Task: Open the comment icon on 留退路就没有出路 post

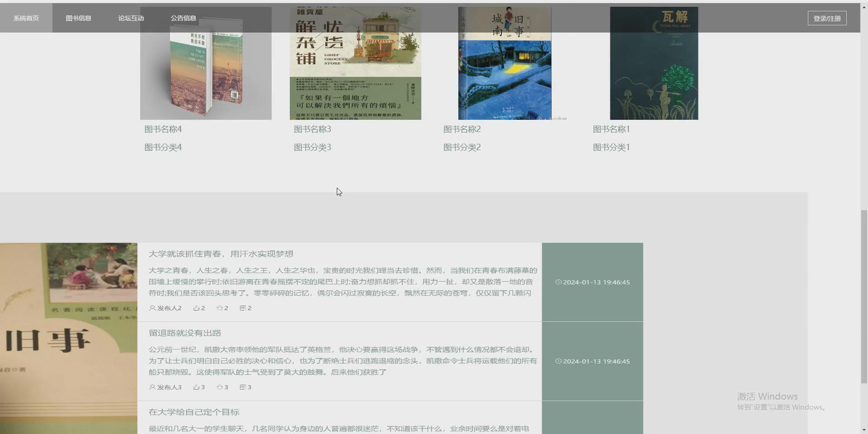Action: [243, 387]
